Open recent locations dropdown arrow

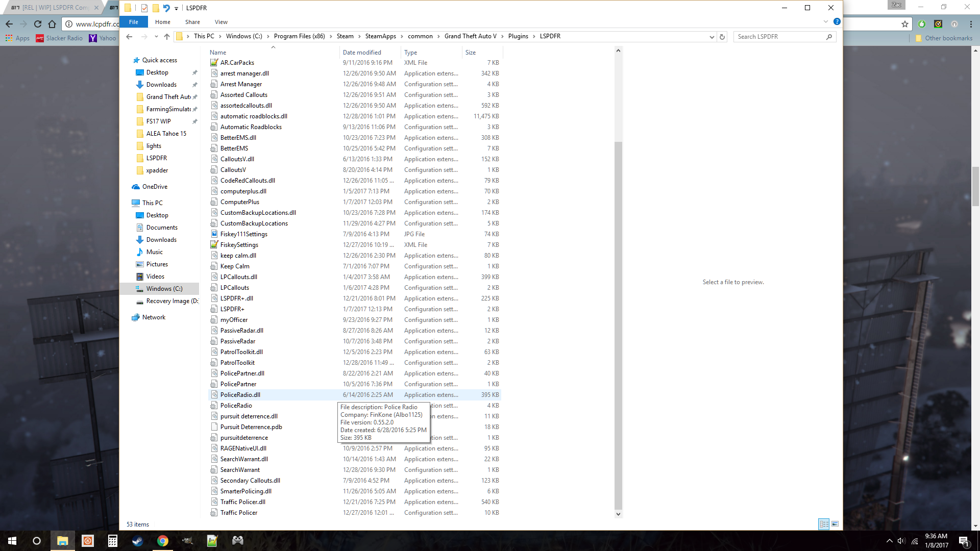[x=156, y=37]
